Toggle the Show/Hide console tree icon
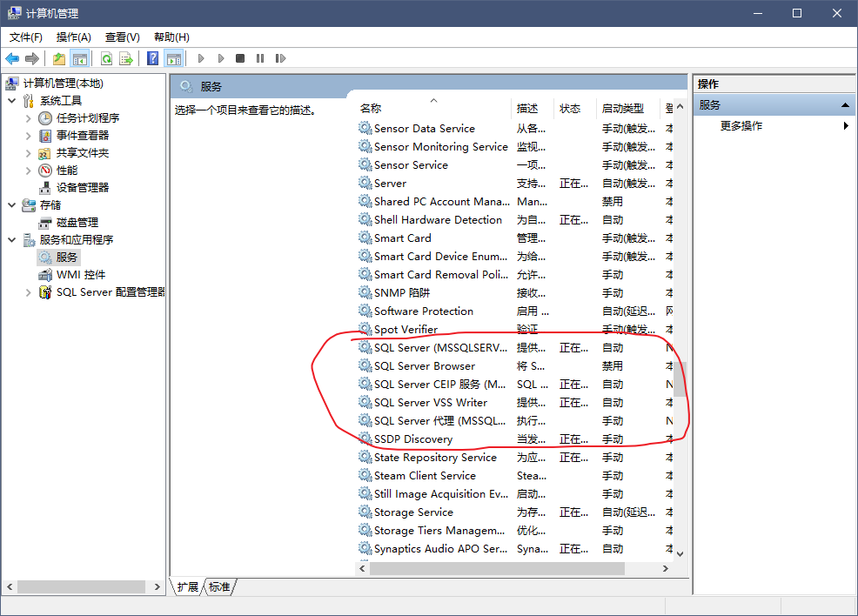This screenshot has width=858, height=616. coord(80,58)
